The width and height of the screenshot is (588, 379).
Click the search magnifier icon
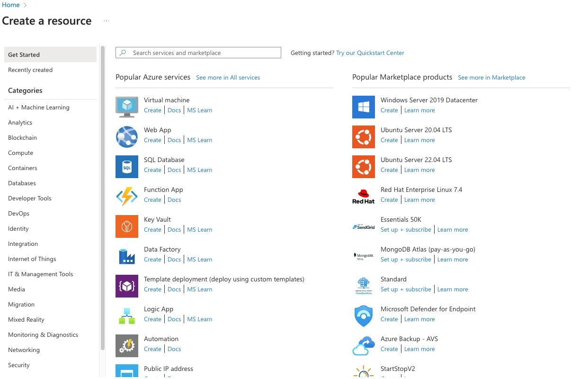coord(123,53)
